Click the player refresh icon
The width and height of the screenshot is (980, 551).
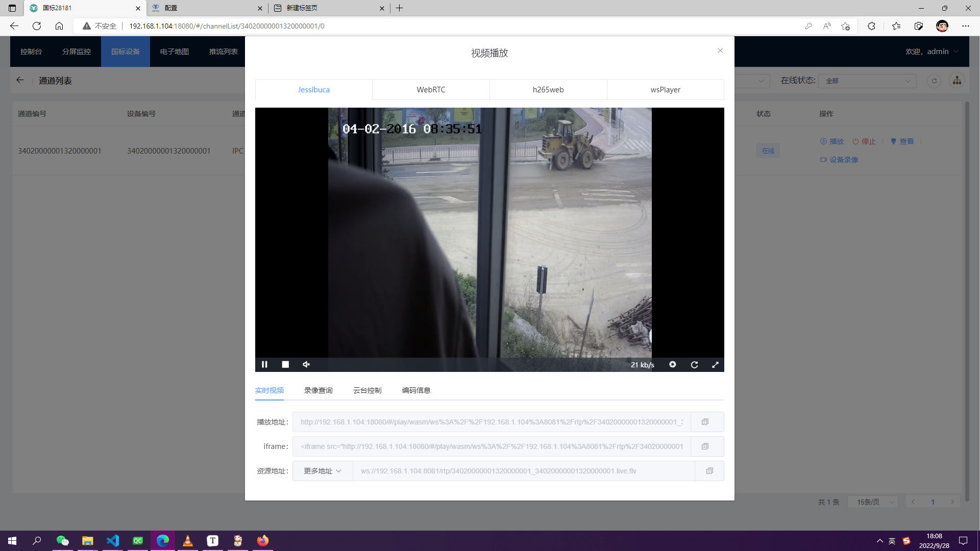pyautogui.click(x=694, y=365)
